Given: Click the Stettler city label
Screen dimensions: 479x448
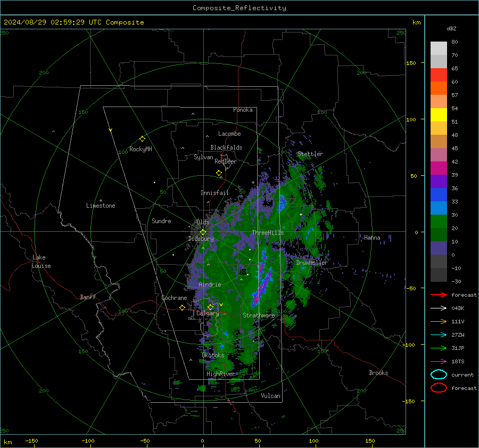Looking at the screenshot, I should tap(310, 154).
